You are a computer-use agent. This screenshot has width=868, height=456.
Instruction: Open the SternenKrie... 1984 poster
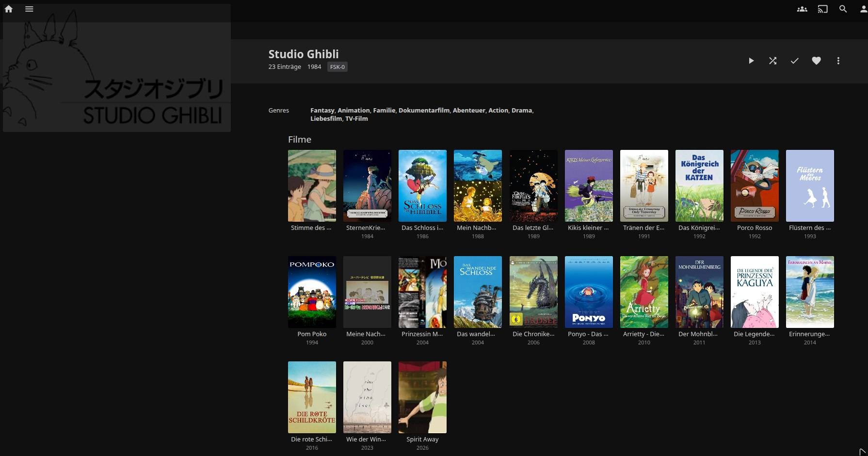pos(367,186)
